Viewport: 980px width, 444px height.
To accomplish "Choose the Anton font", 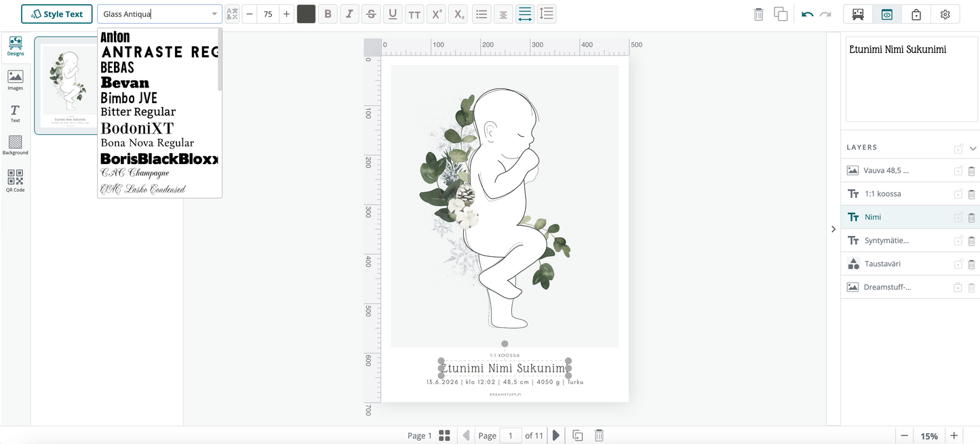I will click(x=115, y=37).
